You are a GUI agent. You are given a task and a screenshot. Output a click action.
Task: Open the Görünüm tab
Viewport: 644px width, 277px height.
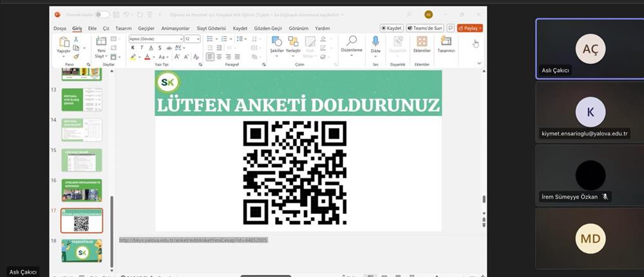(299, 28)
